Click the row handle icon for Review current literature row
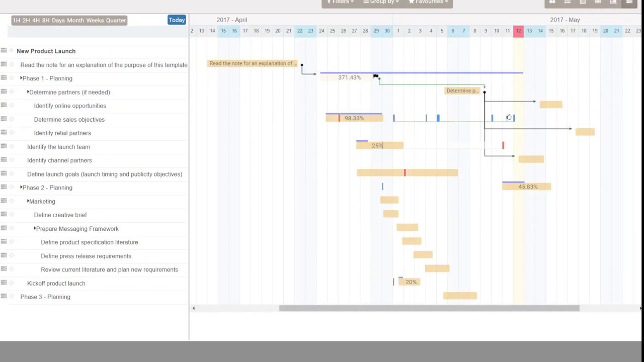The image size is (644, 362). (4, 269)
